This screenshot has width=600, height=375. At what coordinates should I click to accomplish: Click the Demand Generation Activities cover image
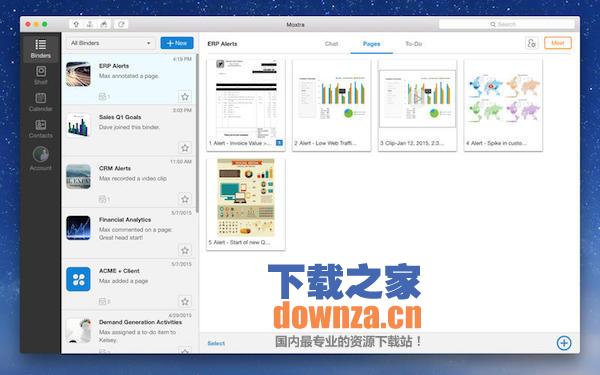pos(78,330)
